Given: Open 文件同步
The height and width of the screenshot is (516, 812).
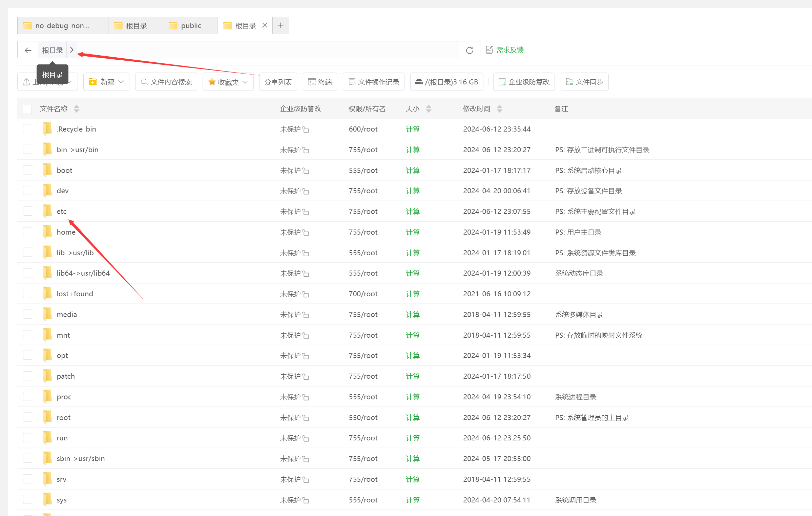Looking at the screenshot, I should 584,82.
